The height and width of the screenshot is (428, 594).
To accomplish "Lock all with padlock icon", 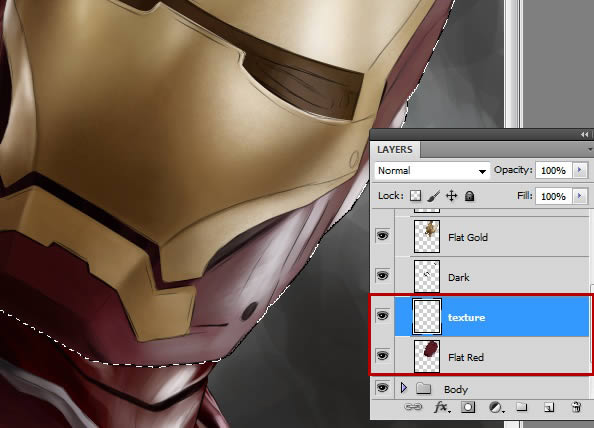I will 469,196.
